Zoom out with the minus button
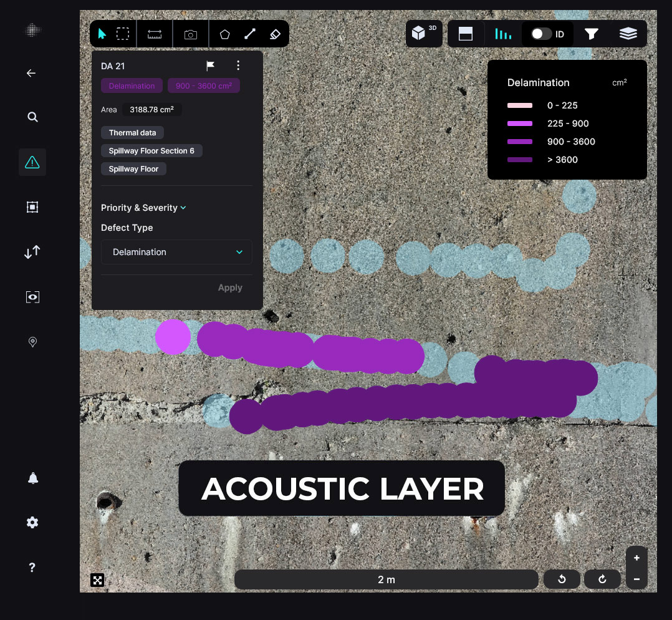 [x=636, y=579]
